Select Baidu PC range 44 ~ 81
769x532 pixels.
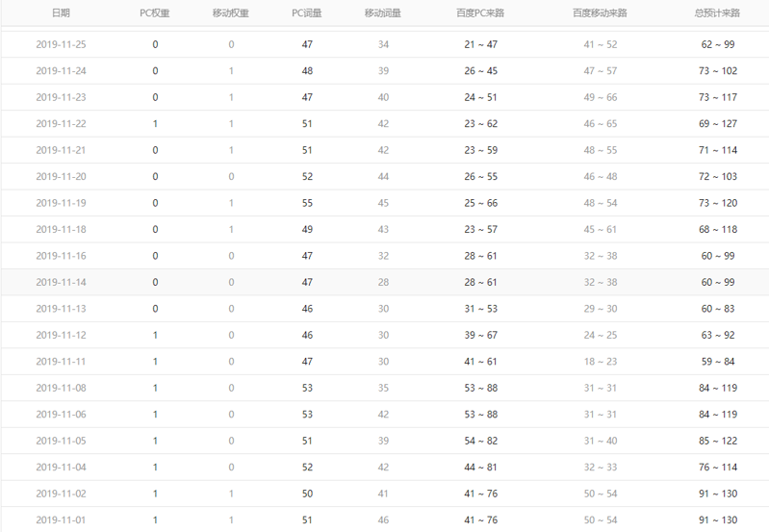tap(480, 468)
